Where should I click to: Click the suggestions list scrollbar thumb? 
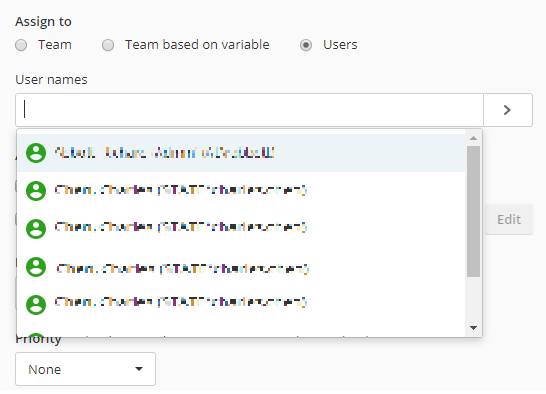473,211
